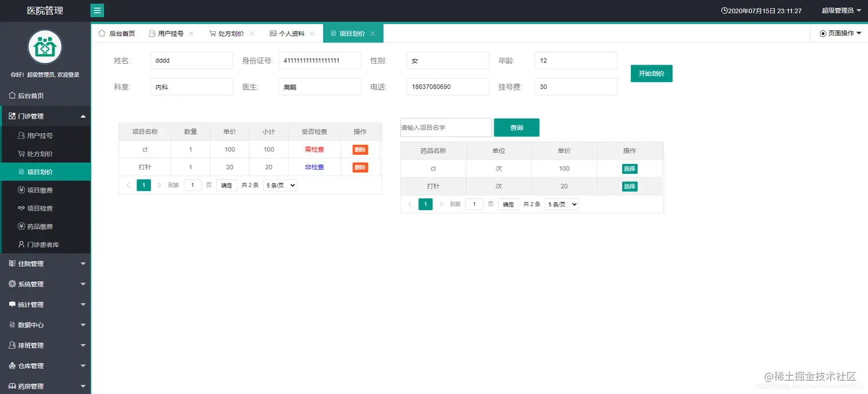The height and width of the screenshot is (394, 868).
Task: Open 药品缴费 in the sidebar
Action: pos(45,227)
